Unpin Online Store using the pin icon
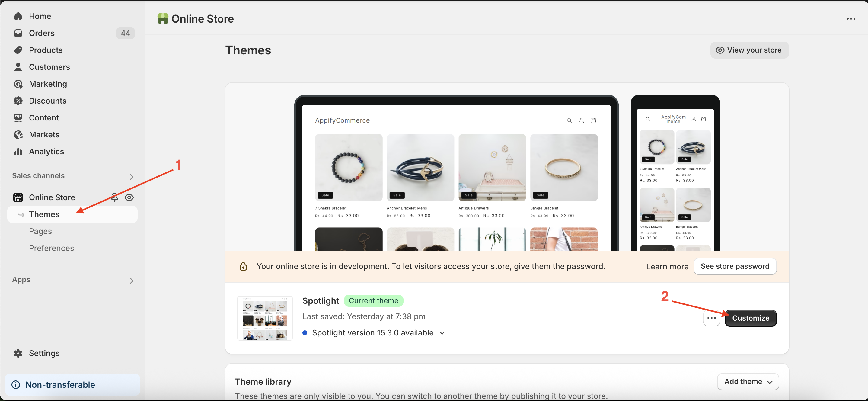Viewport: 868px width, 401px height. point(115,197)
